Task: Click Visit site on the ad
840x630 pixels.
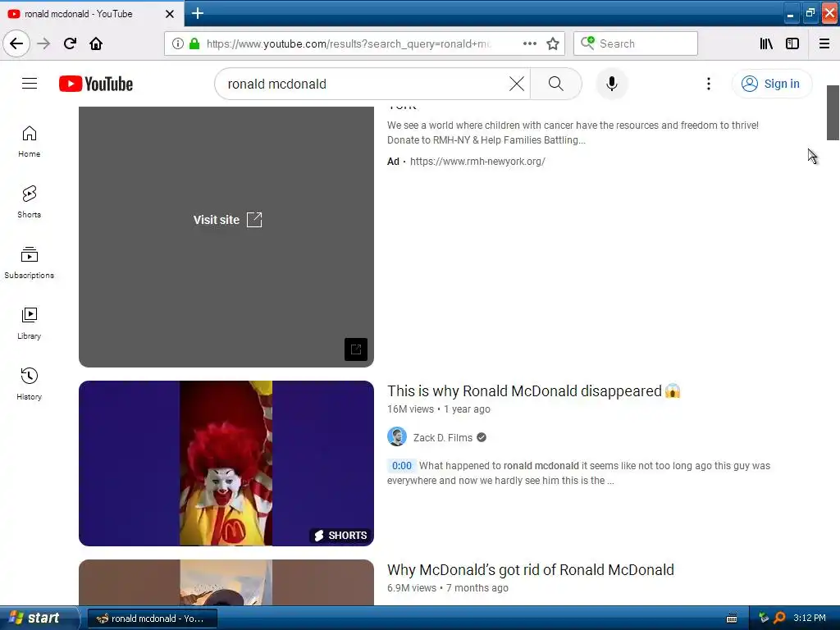Action: point(228,220)
